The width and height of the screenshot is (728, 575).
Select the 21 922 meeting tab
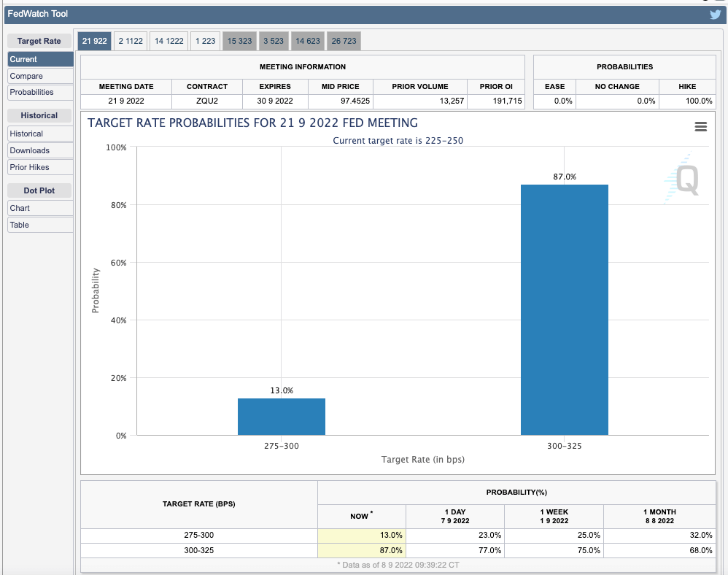click(94, 41)
